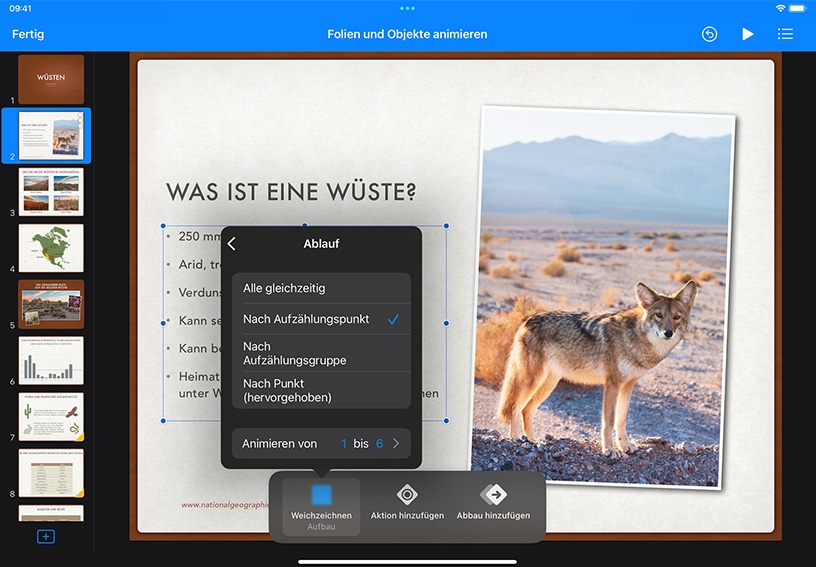Tap Fertig to finish animating

pyautogui.click(x=28, y=34)
